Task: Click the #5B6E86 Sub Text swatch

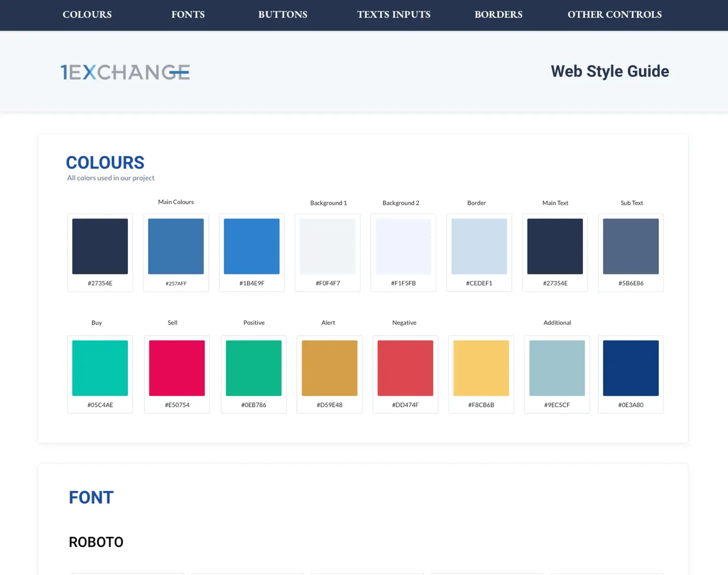Action: coord(631,246)
